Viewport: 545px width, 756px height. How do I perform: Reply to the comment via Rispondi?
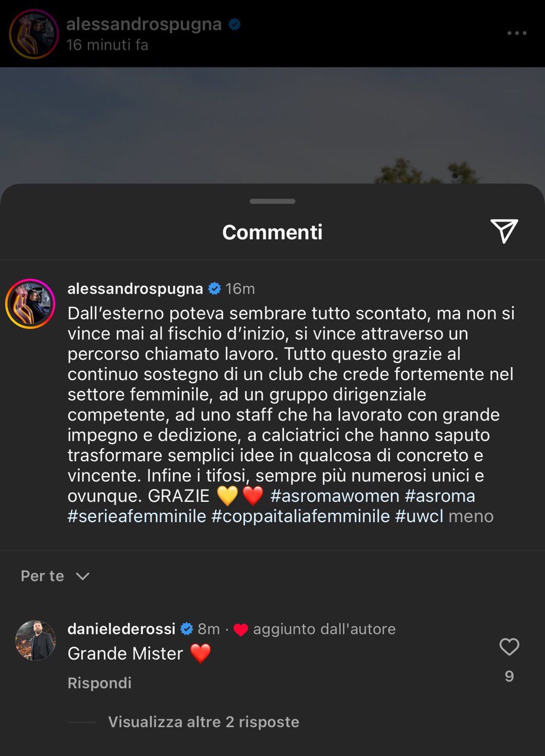100,683
